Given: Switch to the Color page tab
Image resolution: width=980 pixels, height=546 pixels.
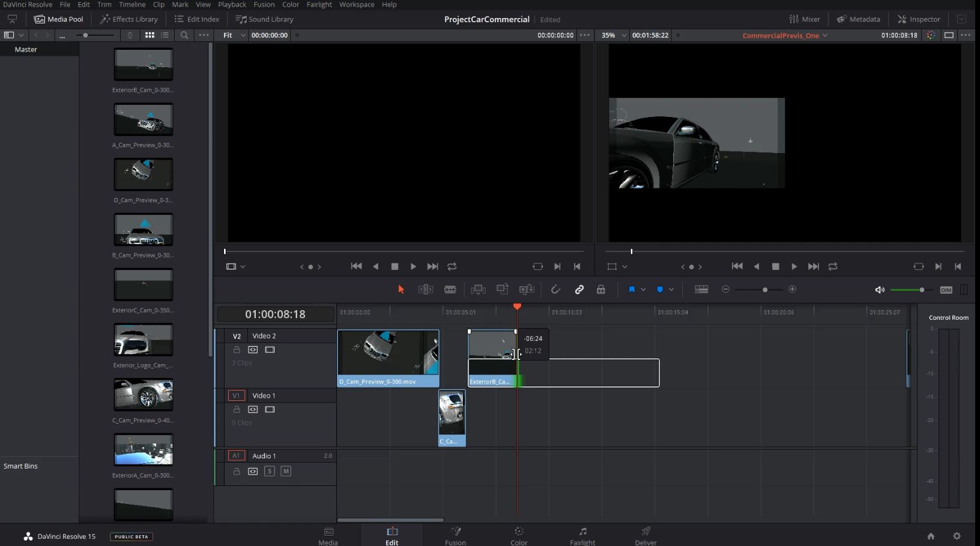Looking at the screenshot, I should click(x=519, y=536).
